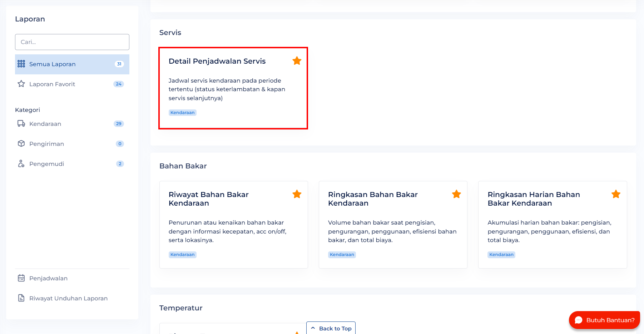Screen dimensions: 644x334
Task: Click the 29 count badge on Kendaraan
Action: click(x=119, y=124)
